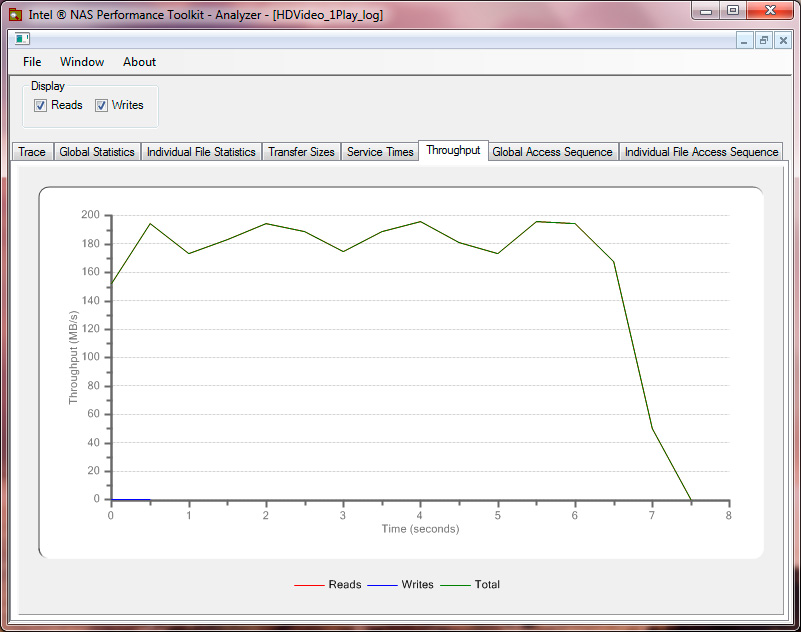Click the red Reads legend line
The width and height of the screenshot is (801, 632).
pos(309,585)
